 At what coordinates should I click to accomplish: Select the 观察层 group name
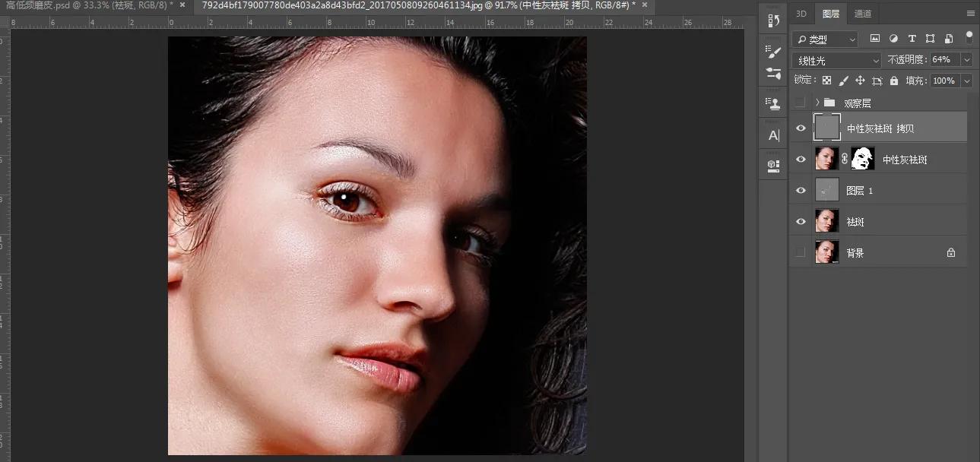[x=858, y=103]
